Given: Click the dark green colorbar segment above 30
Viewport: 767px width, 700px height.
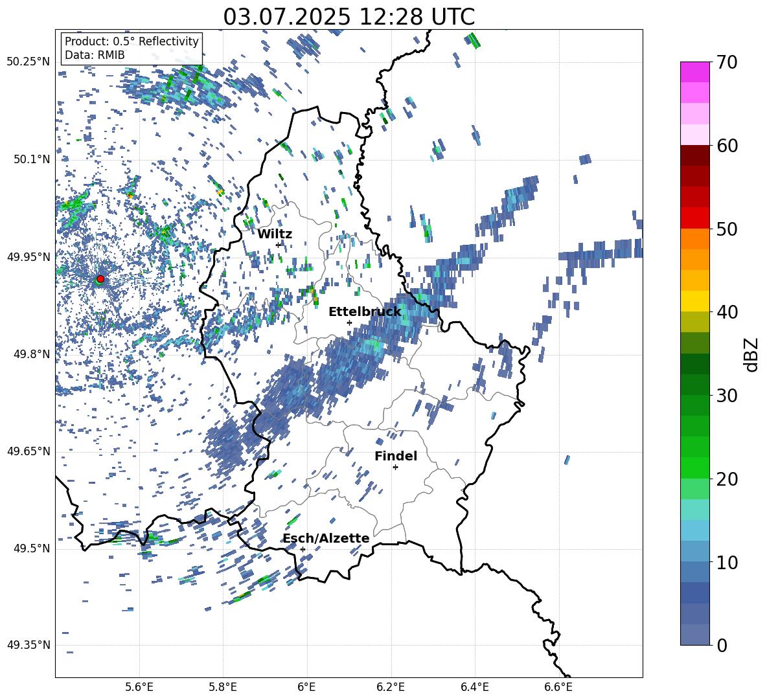Looking at the screenshot, I should [694, 364].
